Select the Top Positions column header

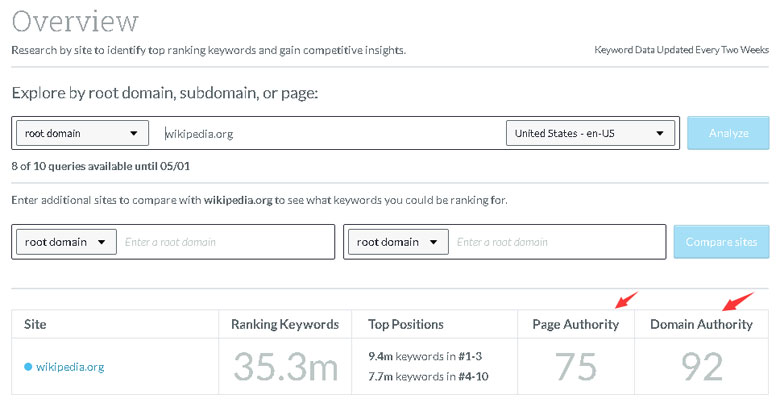pos(406,324)
